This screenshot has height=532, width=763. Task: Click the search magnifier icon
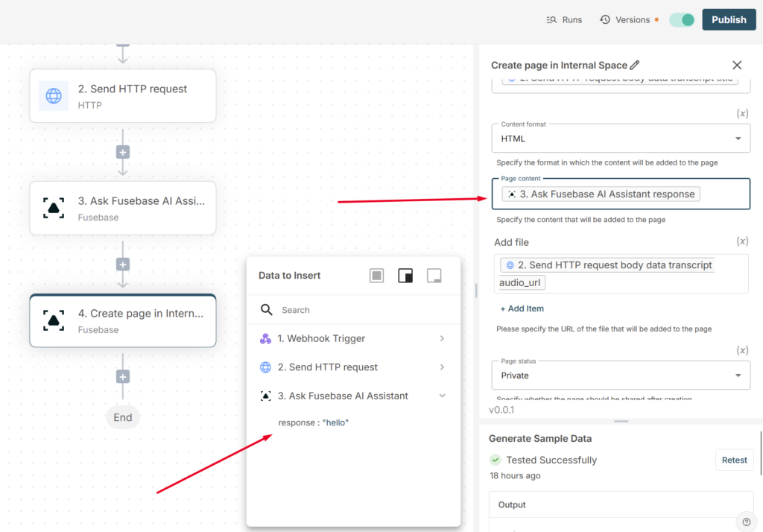(x=266, y=310)
